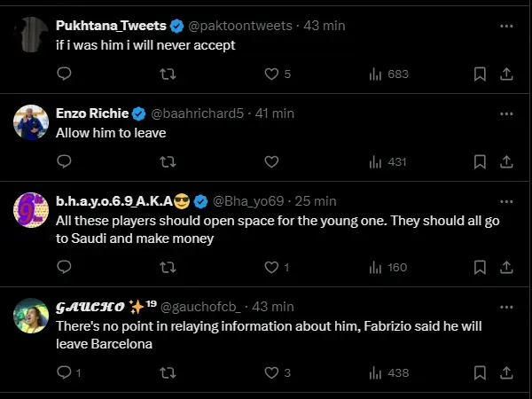Open Enzo Richie's display name link
Viewport: 532px width, 399px height.
point(91,113)
